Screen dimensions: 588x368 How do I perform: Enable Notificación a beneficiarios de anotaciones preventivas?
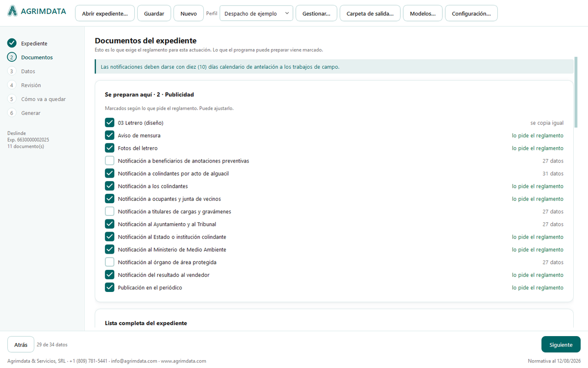[110, 161]
